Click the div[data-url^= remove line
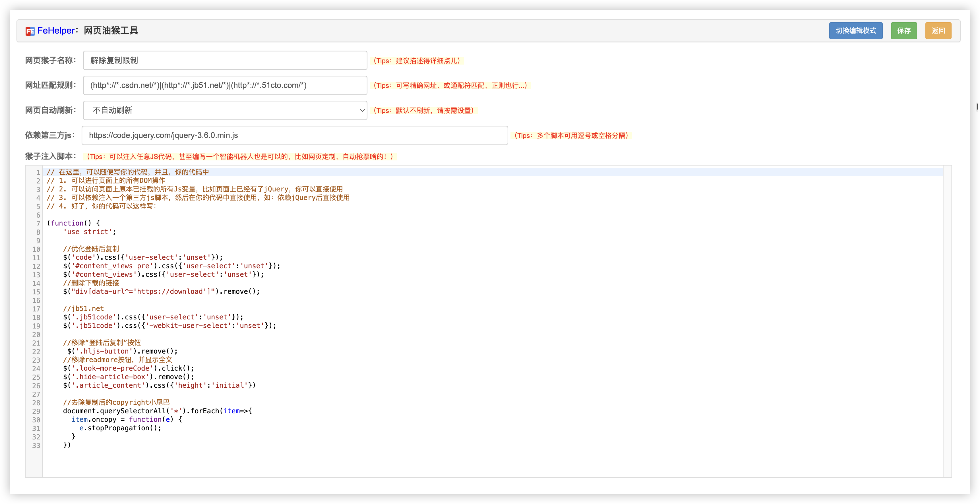 coord(161,291)
